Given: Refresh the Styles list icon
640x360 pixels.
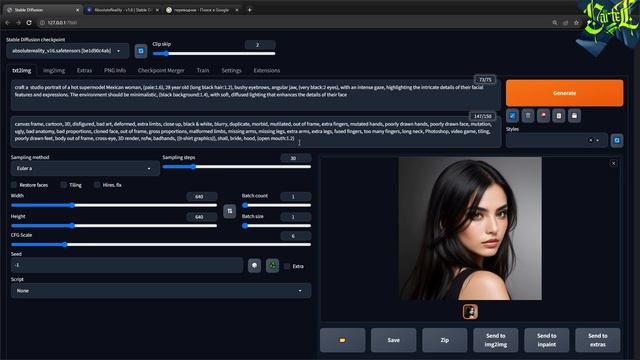Looking at the screenshot, I should point(617,140).
